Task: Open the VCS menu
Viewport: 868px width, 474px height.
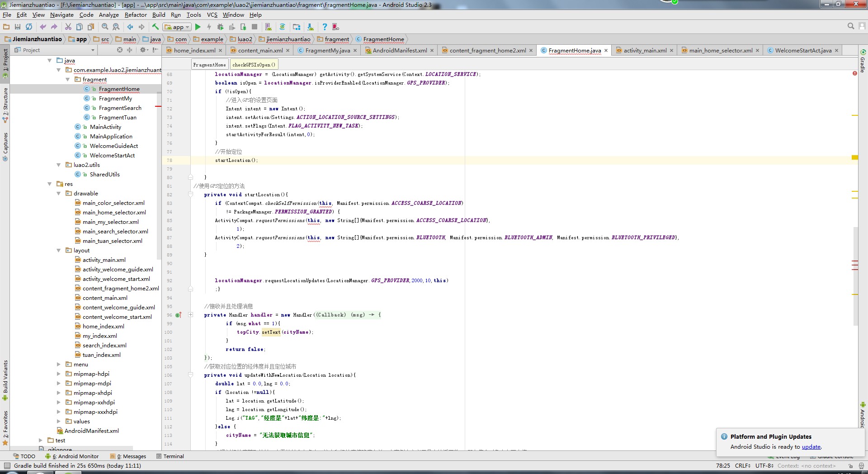Action: coord(212,15)
